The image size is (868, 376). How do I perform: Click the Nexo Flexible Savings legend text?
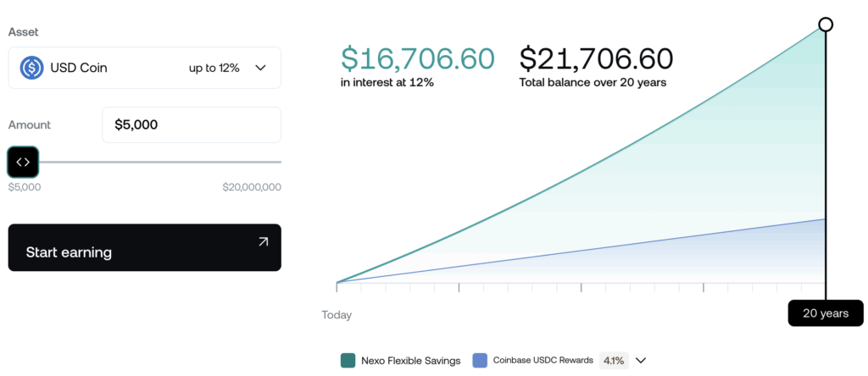[x=411, y=360]
